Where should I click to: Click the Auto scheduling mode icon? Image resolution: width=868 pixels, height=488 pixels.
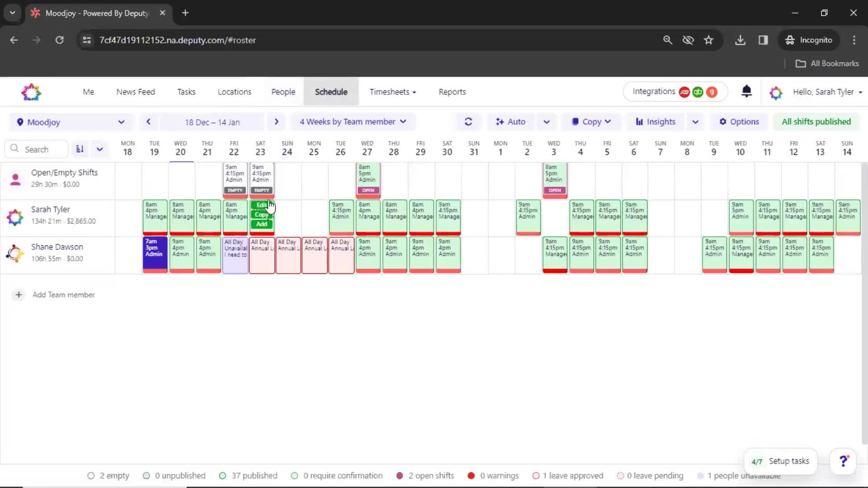[498, 122]
